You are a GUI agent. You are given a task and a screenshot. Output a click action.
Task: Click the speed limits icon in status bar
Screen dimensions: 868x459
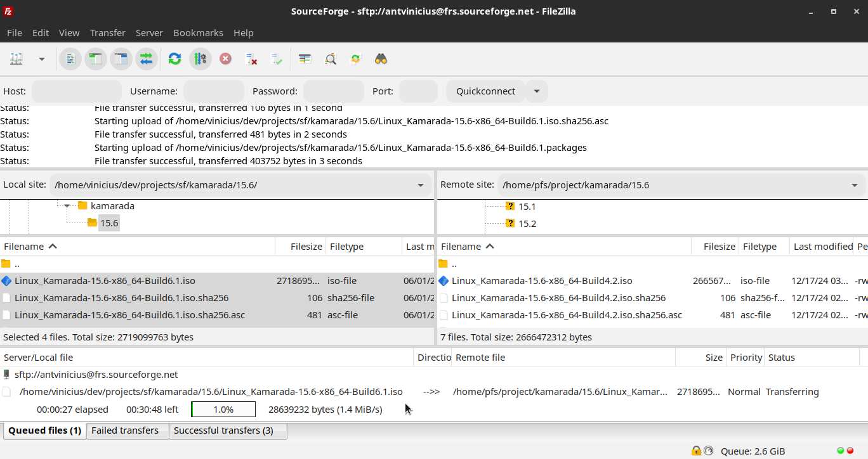coord(708,451)
